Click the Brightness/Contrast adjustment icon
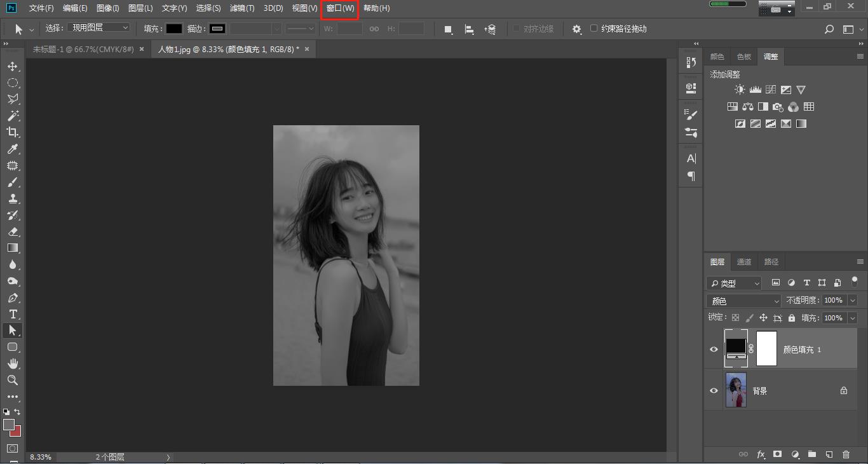The image size is (868, 464). pos(740,90)
